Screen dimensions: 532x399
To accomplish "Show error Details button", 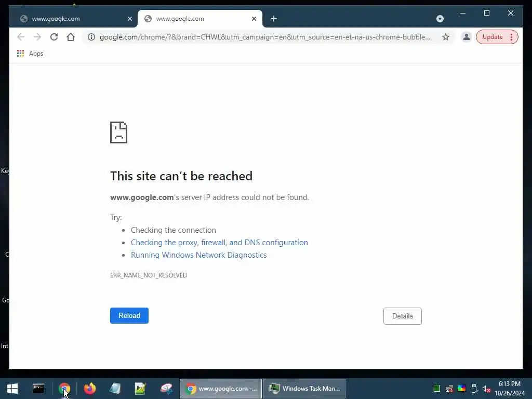I will (403, 316).
